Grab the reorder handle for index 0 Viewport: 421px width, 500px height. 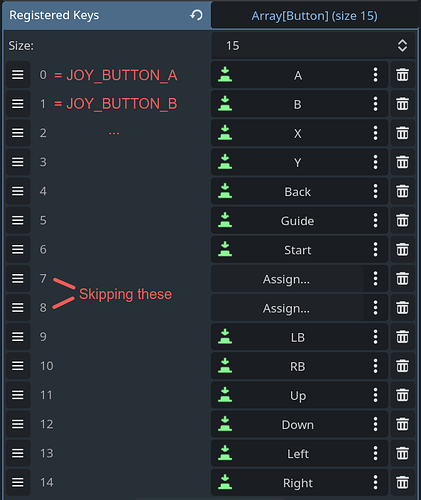point(18,75)
